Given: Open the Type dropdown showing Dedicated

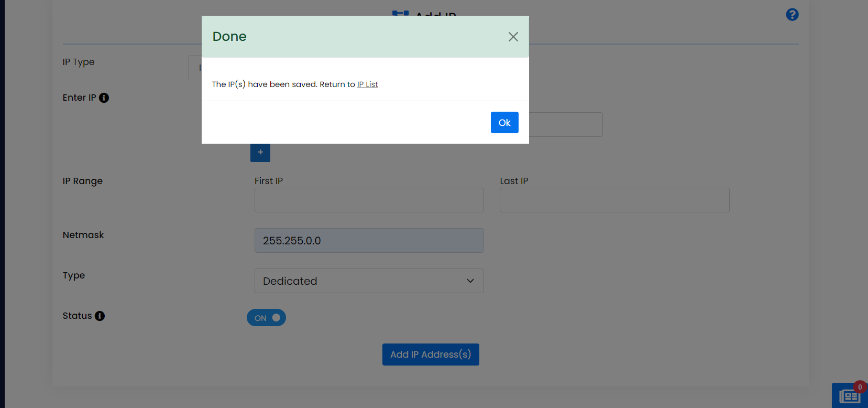Looking at the screenshot, I should click(x=369, y=281).
